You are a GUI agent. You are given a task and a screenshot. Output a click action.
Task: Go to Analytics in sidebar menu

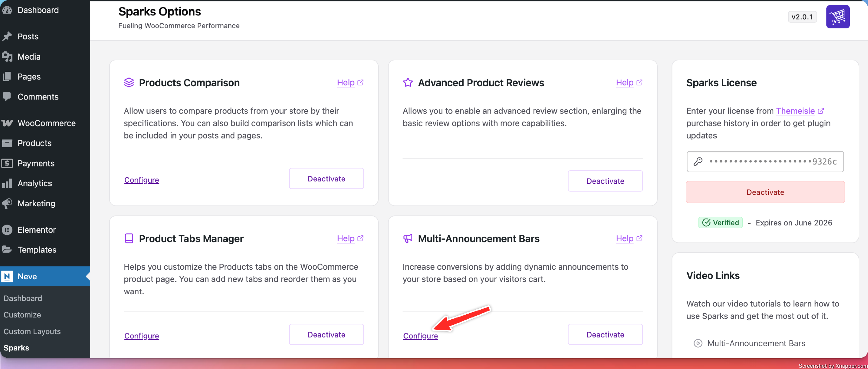(x=34, y=183)
